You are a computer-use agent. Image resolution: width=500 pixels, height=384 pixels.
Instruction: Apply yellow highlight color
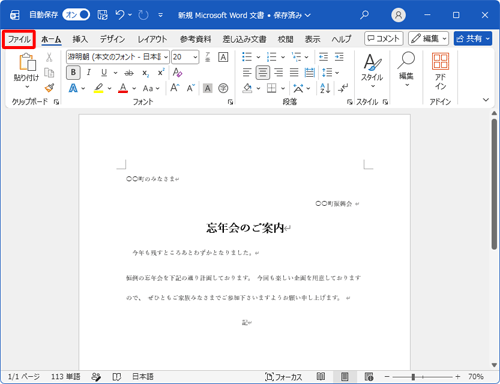pyautogui.click(x=98, y=88)
